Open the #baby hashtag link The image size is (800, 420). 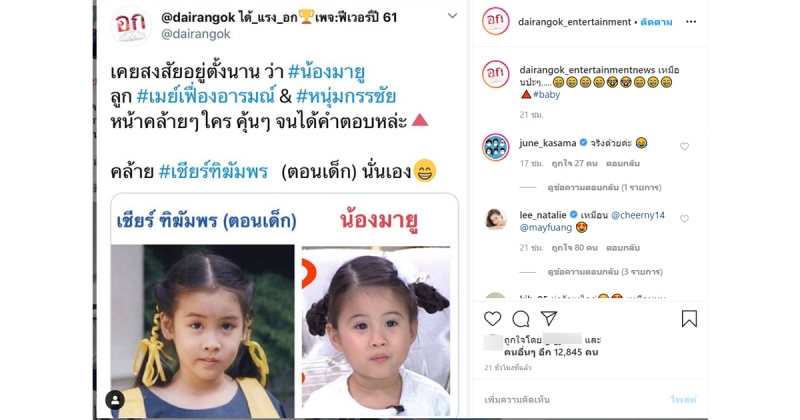click(x=546, y=94)
